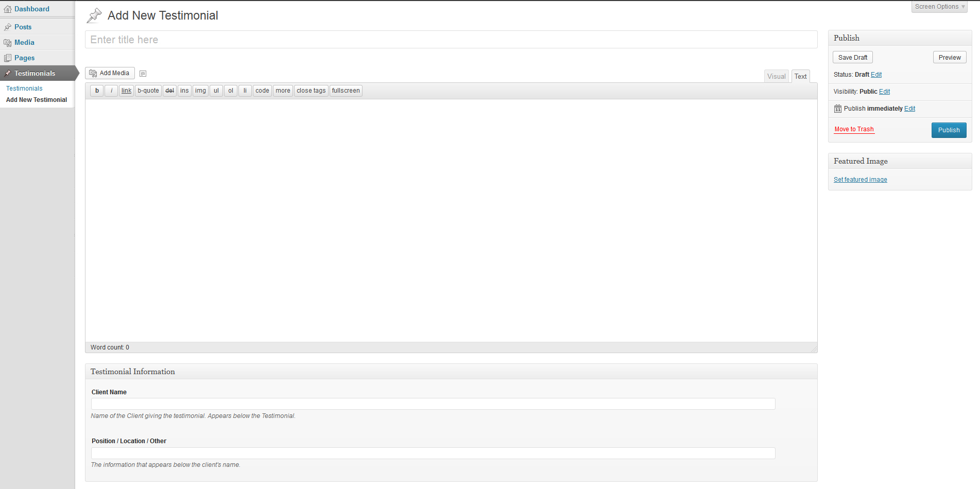Grab the editor resize handle corner
980x489 pixels.
point(814,350)
